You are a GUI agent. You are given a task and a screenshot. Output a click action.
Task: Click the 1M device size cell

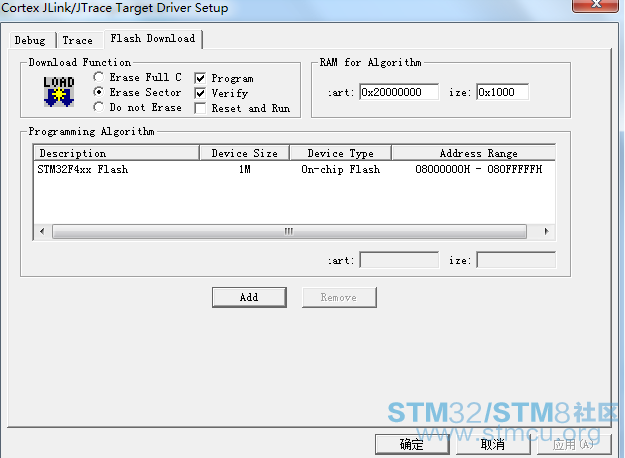coord(245,169)
